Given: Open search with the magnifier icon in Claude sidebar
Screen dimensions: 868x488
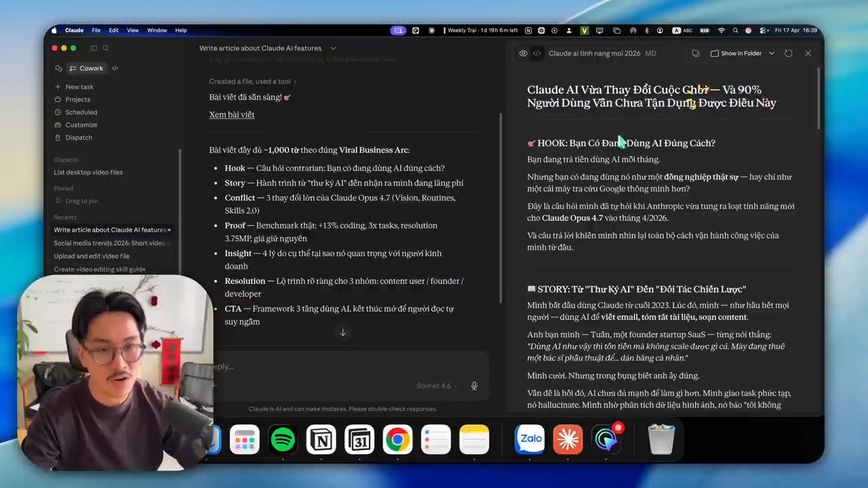Looking at the screenshot, I should pos(105,48).
